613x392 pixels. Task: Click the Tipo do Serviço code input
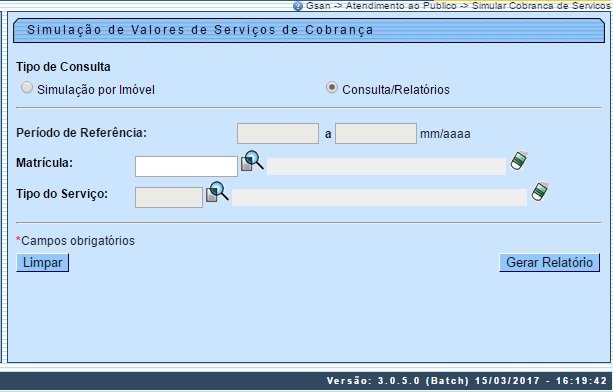pos(169,197)
